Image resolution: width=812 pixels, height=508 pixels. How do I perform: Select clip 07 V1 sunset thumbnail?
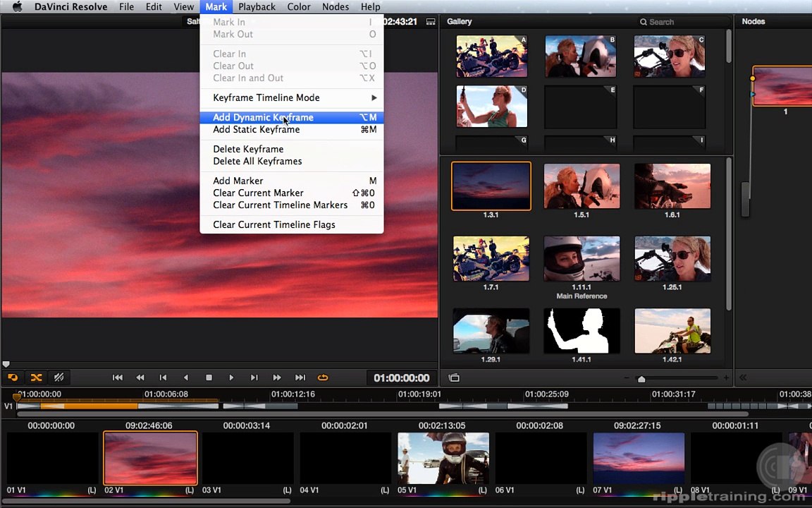[x=639, y=458]
